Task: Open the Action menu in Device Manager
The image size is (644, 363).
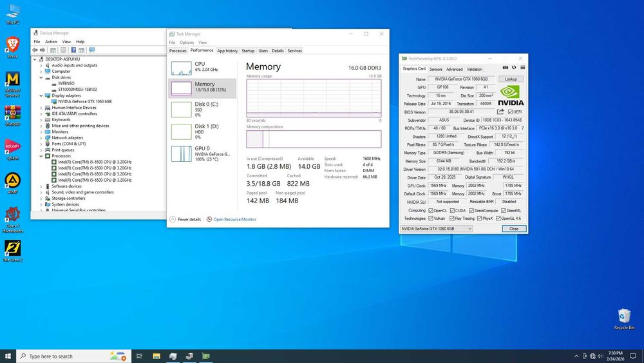Action: [x=51, y=41]
